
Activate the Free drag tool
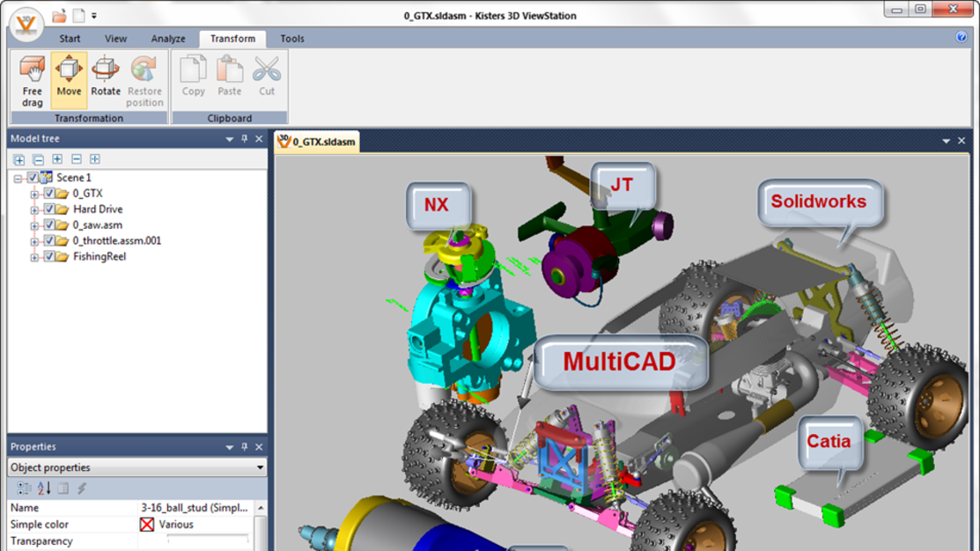tap(32, 81)
